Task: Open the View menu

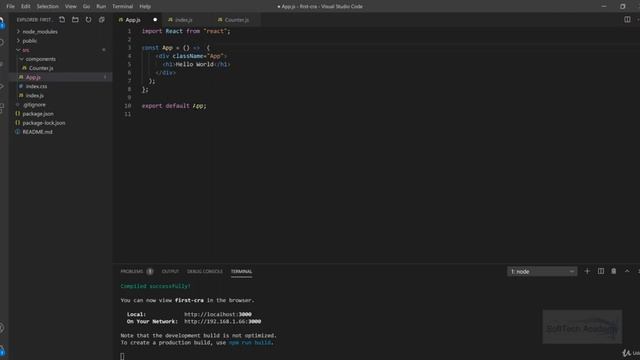Action: pos(71,7)
